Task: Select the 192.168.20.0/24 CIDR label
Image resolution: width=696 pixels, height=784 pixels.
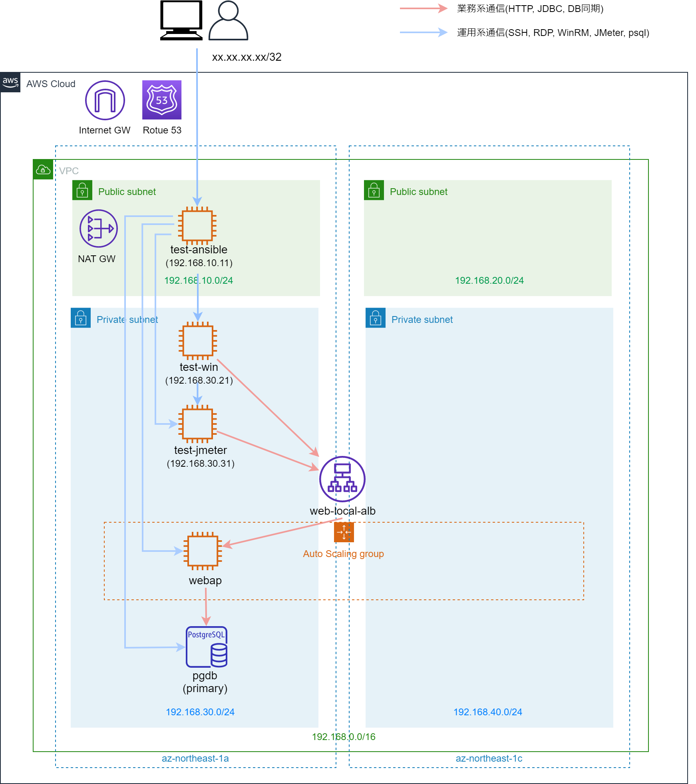Action: [489, 281]
